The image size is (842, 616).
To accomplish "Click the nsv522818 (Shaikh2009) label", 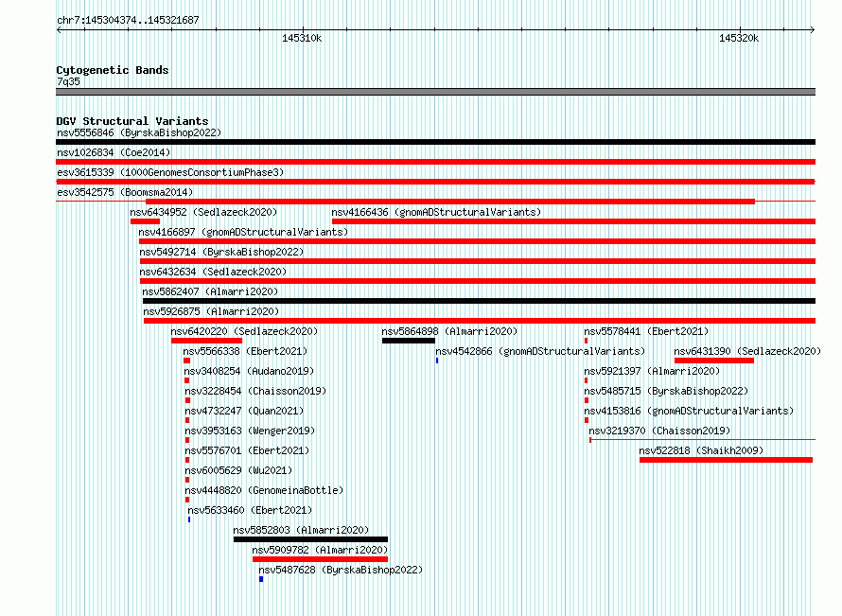I will click(x=701, y=450).
